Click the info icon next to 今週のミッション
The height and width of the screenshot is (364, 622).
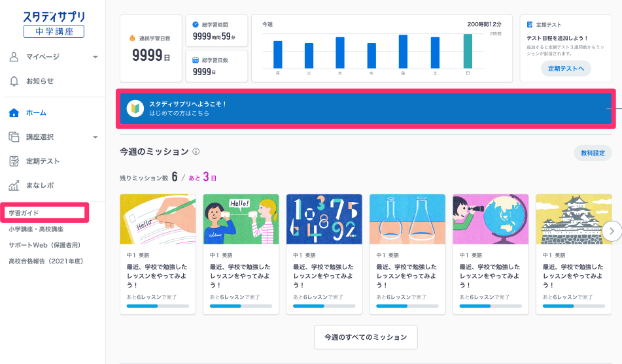tap(196, 152)
